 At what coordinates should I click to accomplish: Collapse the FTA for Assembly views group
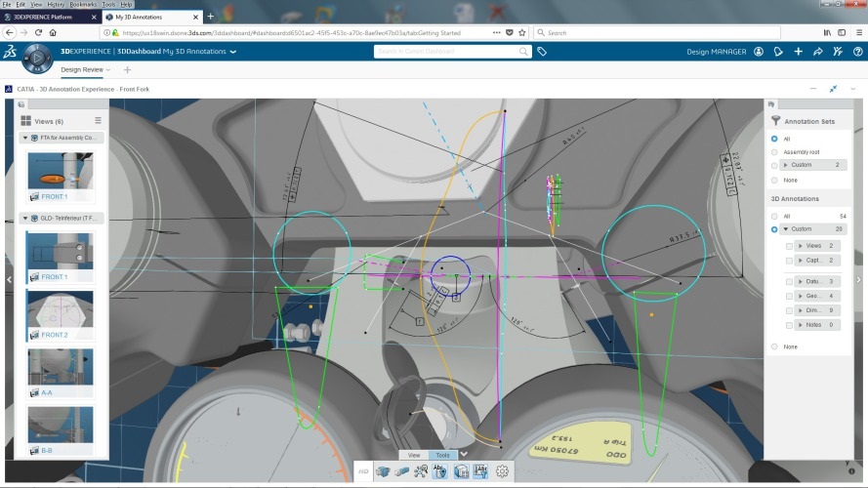24,139
